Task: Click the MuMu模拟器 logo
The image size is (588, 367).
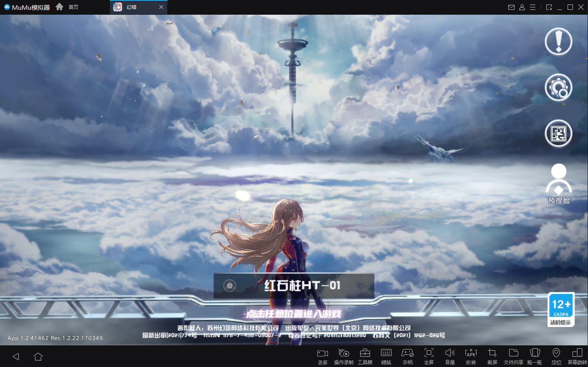Action: point(27,7)
